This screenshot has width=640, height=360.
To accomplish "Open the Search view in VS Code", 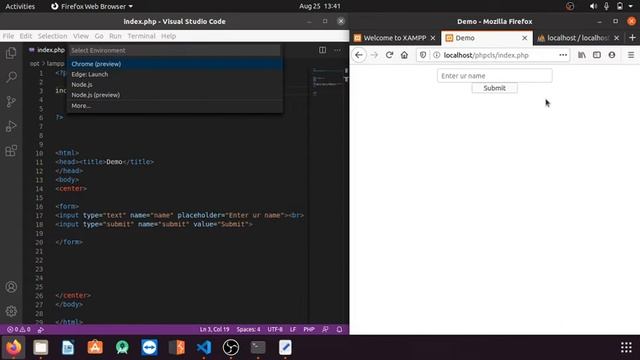I will (11, 77).
